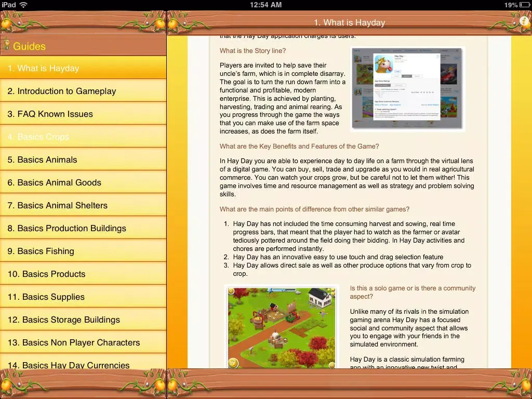
Task: Open '5. Basics Animals' guide
Action: pyautogui.click(x=83, y=159)
